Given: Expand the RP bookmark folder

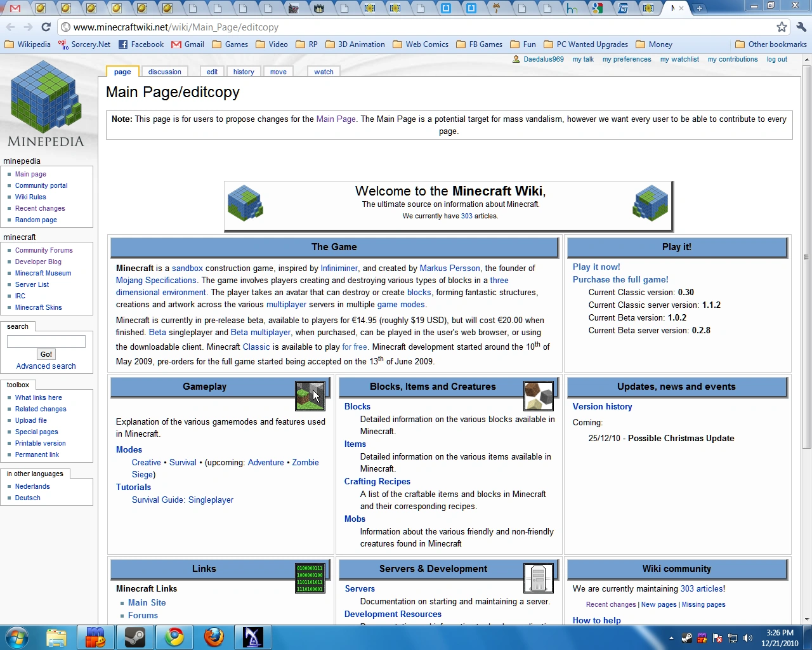Looking at the screenshot, I should coord(307,44).
